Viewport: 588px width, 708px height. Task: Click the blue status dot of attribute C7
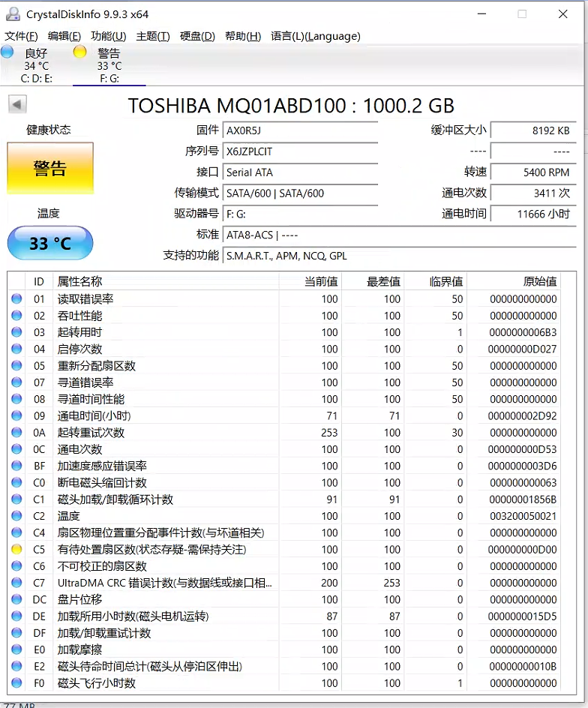tap(16, 583)
